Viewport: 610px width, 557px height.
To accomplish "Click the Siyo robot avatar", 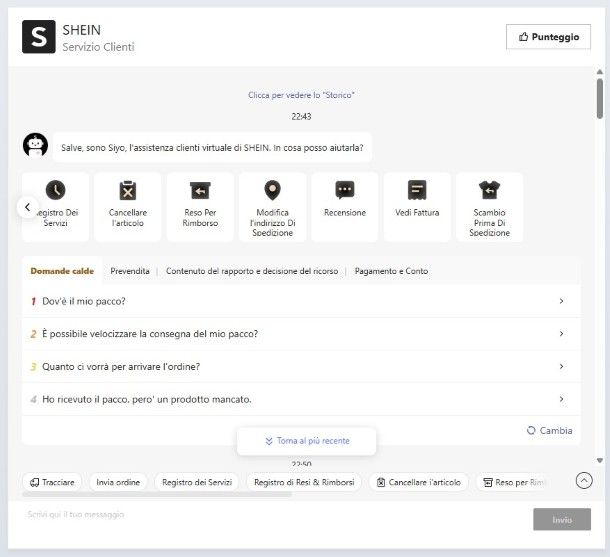I will [35, 145].
